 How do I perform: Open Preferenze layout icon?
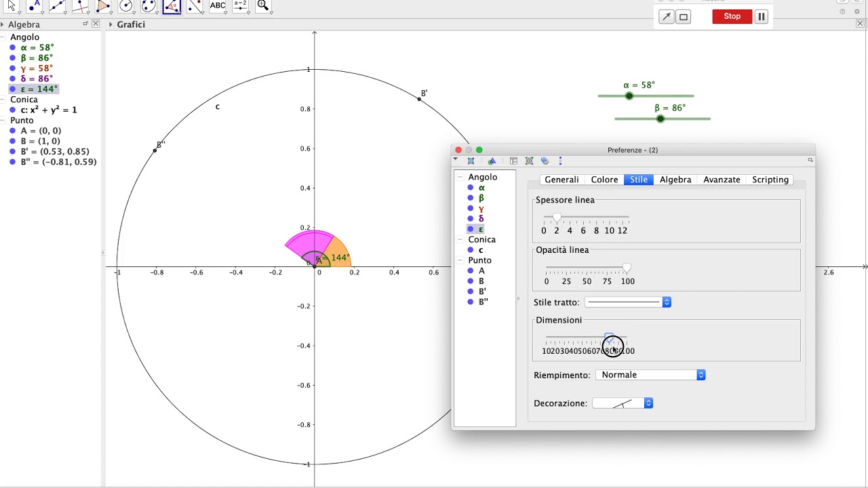coord(513,161)
